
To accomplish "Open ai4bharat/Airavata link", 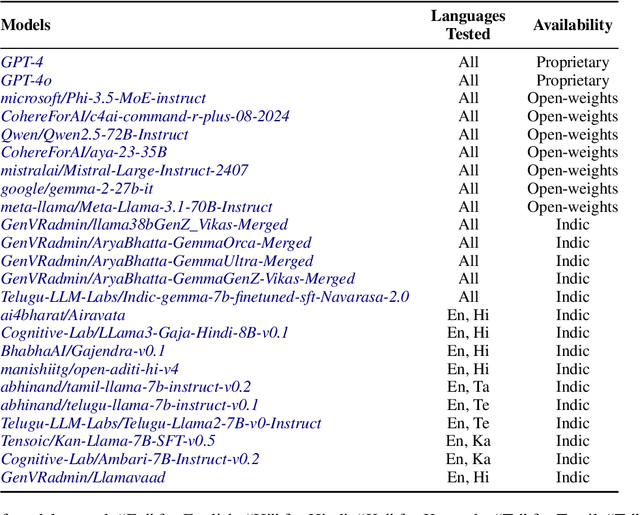I will pos(63,315).
